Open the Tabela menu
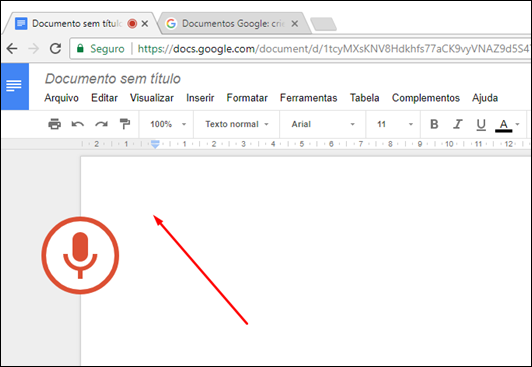Image resolution: width=532 pixels, height=367 pixels. (365, 98)
